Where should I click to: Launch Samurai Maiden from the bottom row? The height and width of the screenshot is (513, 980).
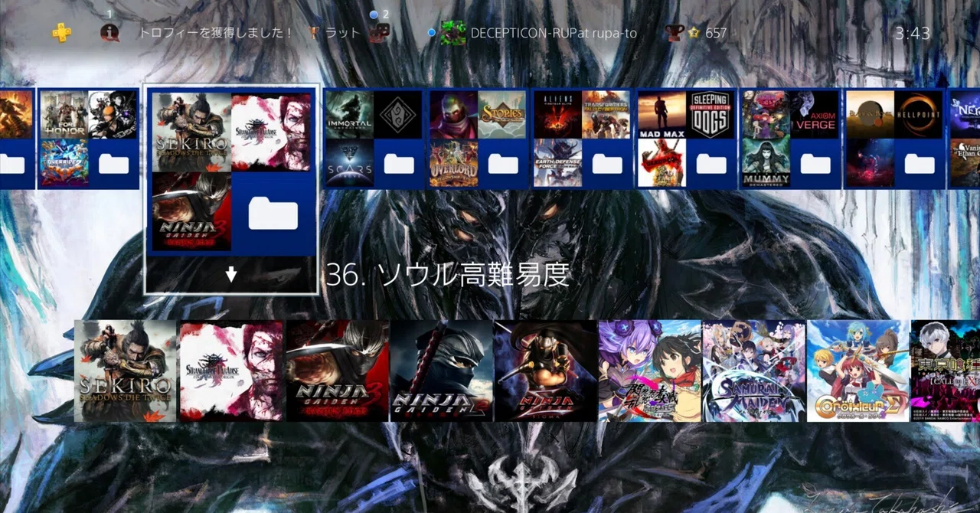(x=754, y=371)
